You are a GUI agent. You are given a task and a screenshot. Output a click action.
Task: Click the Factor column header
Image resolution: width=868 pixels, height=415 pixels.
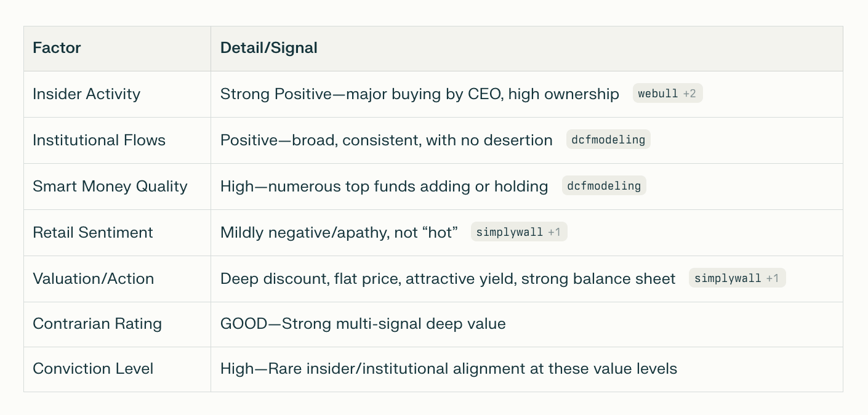coord(57,48)
